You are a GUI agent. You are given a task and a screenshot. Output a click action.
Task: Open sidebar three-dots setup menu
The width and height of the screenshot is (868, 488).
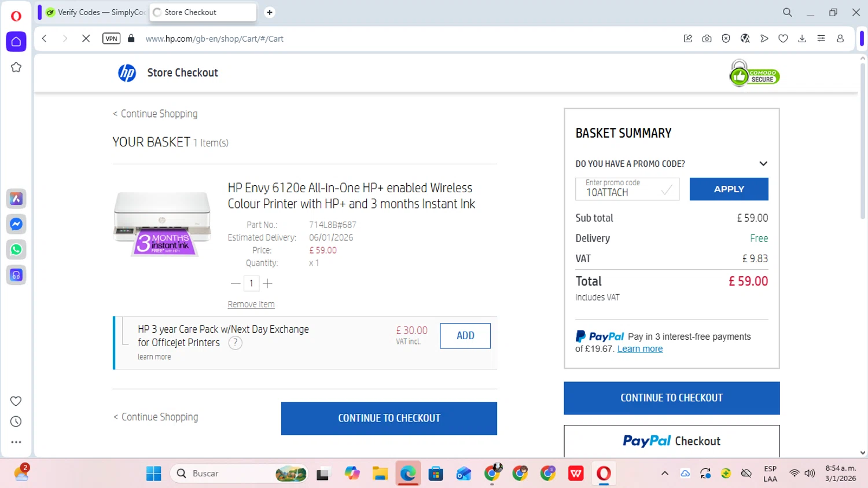pos(16,442)
